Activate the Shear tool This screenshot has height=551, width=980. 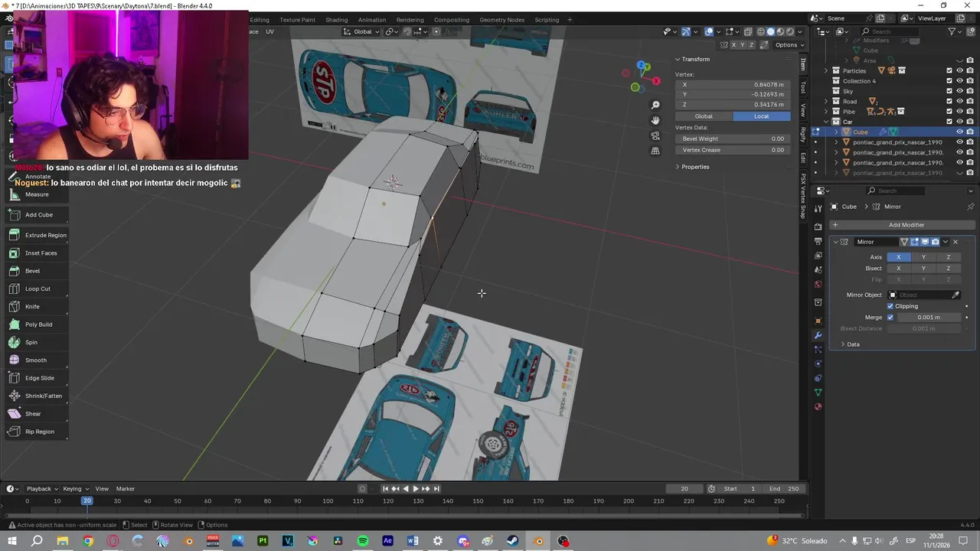tap(37, 414)
